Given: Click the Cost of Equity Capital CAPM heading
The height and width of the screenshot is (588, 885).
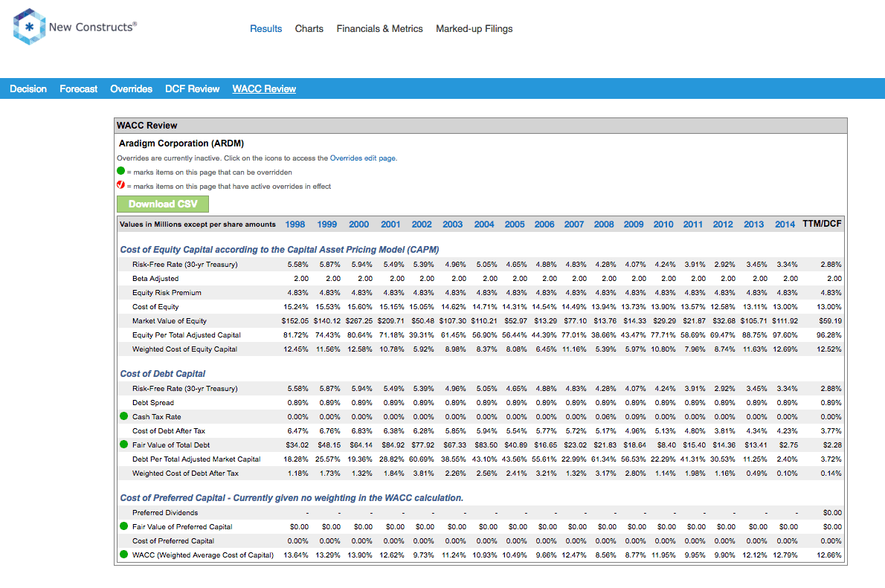Looking at the screenshot, I should coord(280,250).
